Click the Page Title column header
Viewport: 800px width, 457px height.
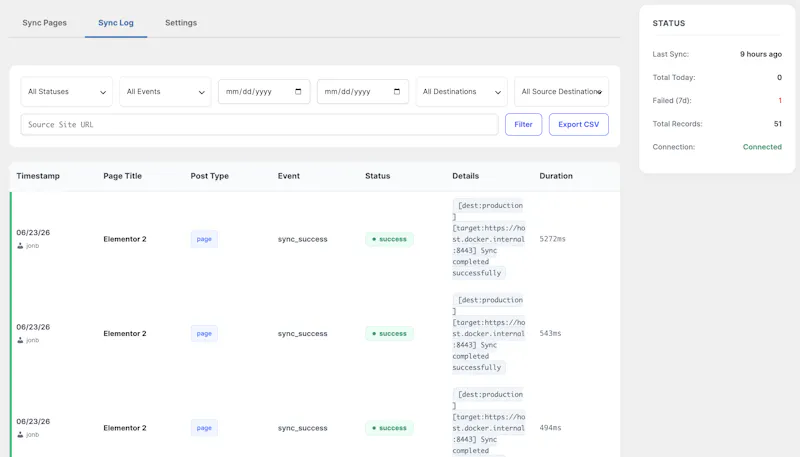(122, 176)
